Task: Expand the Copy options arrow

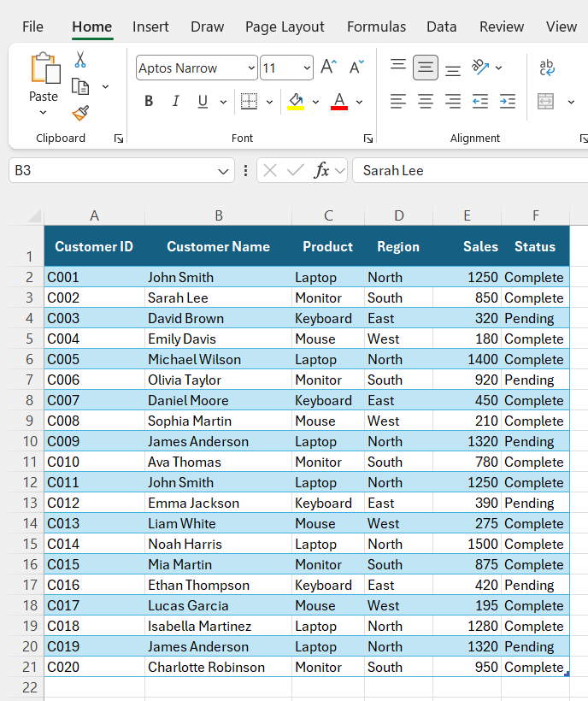Action: tap(105, 86)
